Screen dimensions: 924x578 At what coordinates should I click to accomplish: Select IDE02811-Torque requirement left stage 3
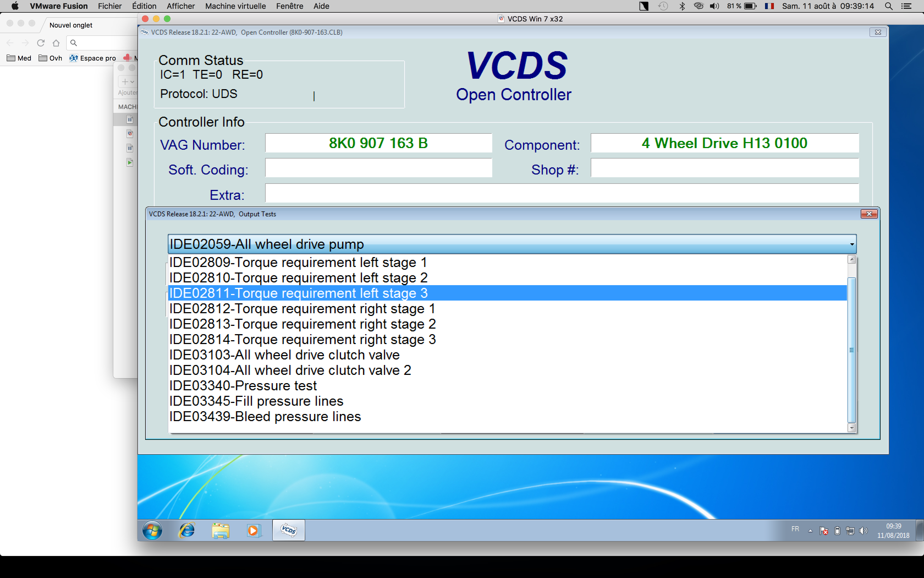507,293
